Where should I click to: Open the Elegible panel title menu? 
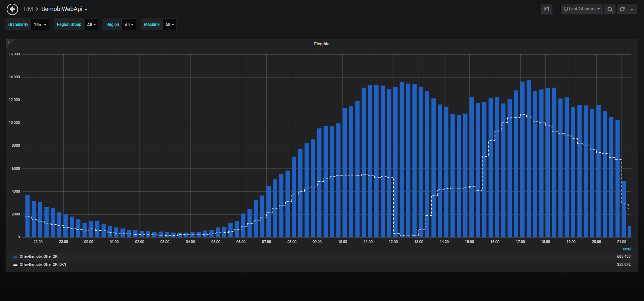click(x=322, y=44)
